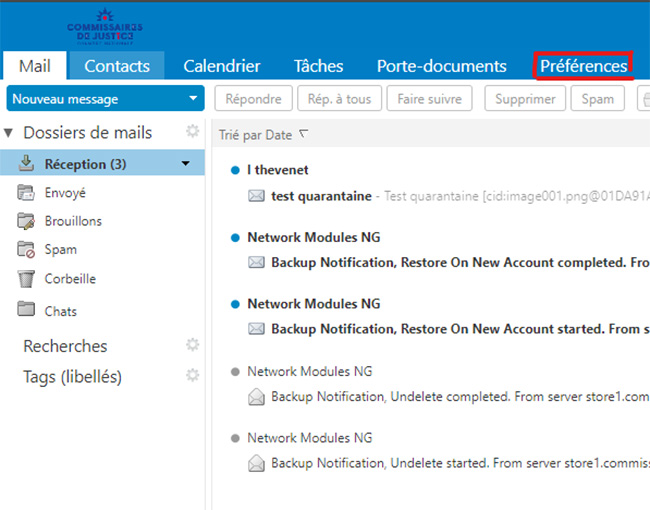Click envelope icon of test quarantaine message
Viewport: 650px width, 510px height.
[256, 195]
